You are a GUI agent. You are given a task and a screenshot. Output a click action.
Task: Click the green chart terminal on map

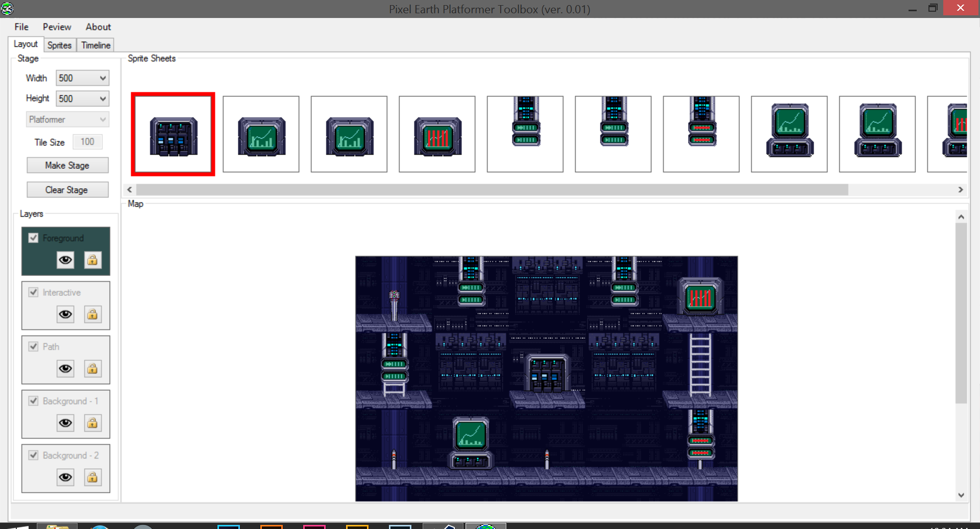coord(471,443)
